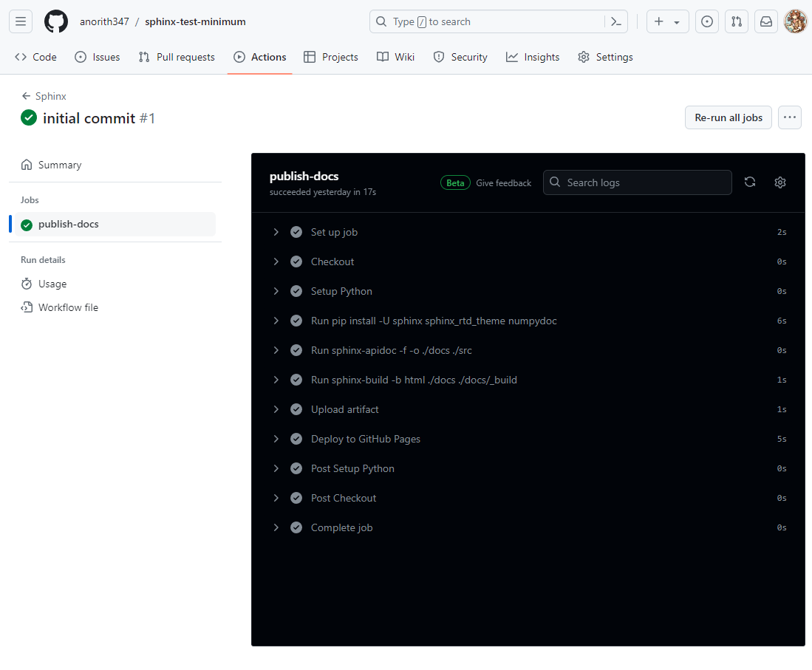The width and height of the screenshot is (812, 670).
Task: Click the Re-run all jobs button
Action: (x=728, y=117)
